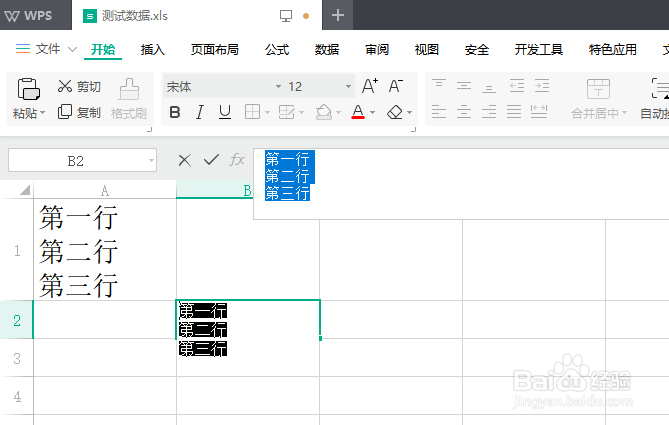Select column A header
Screen dimensions: 669x425
click(x=105, y=190)
